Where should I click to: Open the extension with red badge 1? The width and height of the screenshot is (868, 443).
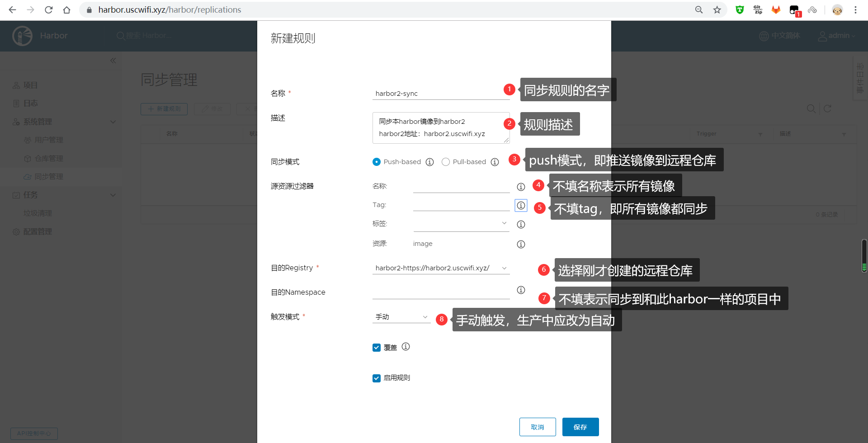(x=795, y=10)
